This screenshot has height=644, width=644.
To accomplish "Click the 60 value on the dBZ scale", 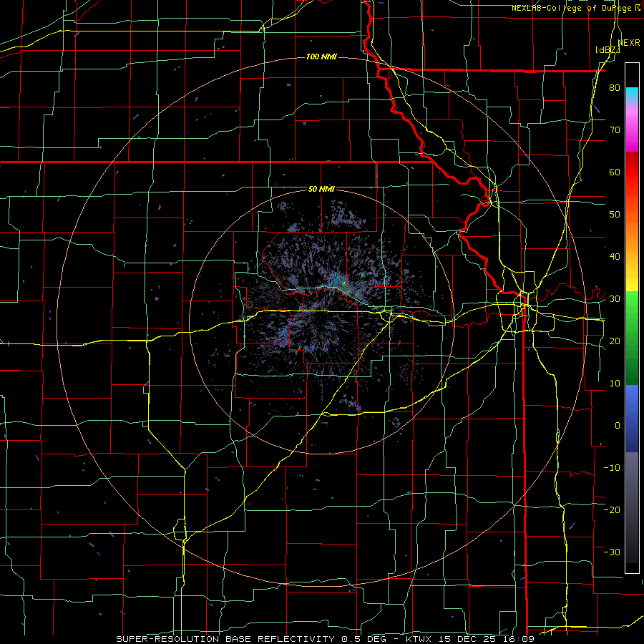I will pyautogui.click(x=615, y=172).
